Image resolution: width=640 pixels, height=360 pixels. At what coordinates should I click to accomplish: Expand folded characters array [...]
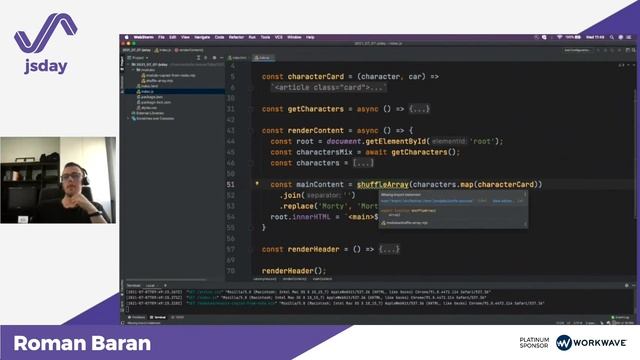(x=363, y=163)
